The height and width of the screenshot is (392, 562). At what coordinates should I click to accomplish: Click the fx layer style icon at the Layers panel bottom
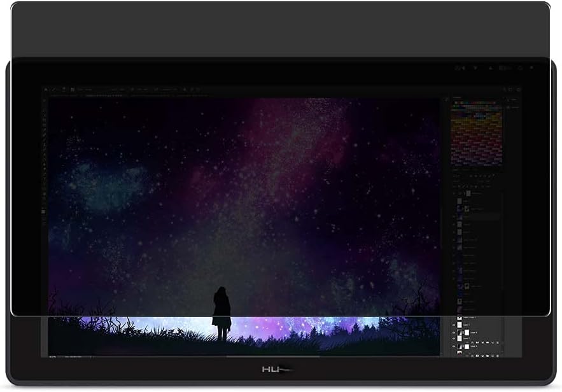[x=472, y=356]
